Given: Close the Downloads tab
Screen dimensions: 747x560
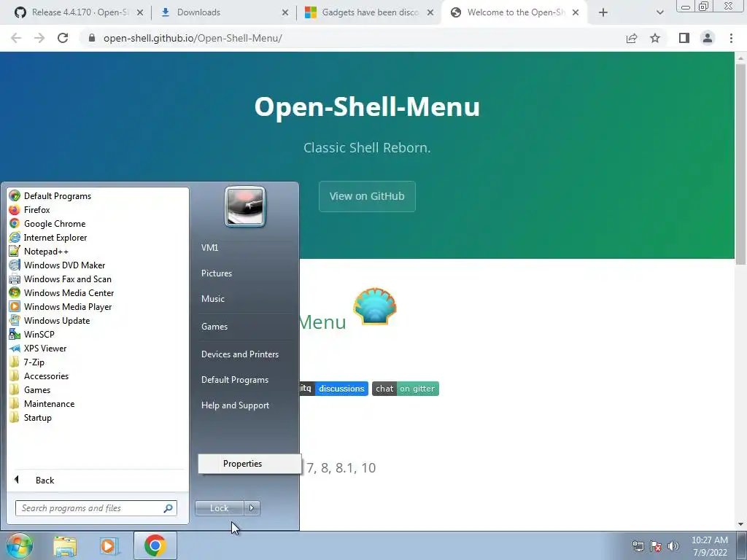Looking at the screenshot, I should point(285,12).
